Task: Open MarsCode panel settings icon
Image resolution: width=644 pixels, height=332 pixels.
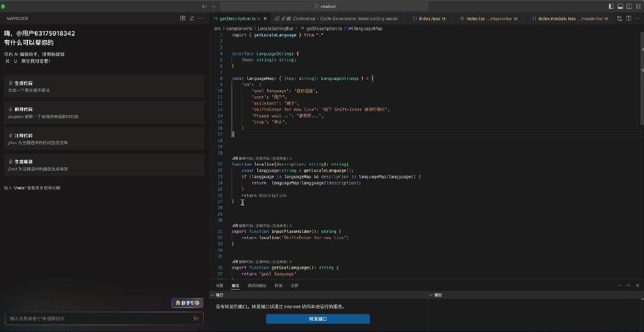Action: pyautogui.click(x=192, y=19)
